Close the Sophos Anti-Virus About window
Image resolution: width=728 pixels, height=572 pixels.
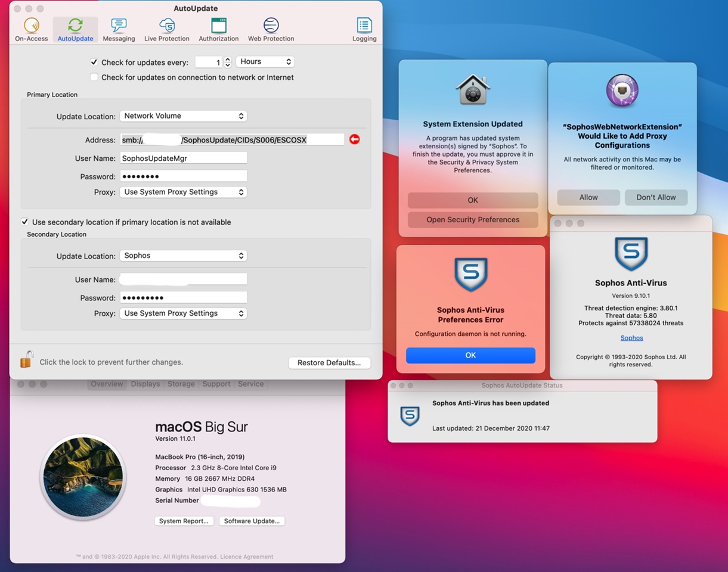558,223
